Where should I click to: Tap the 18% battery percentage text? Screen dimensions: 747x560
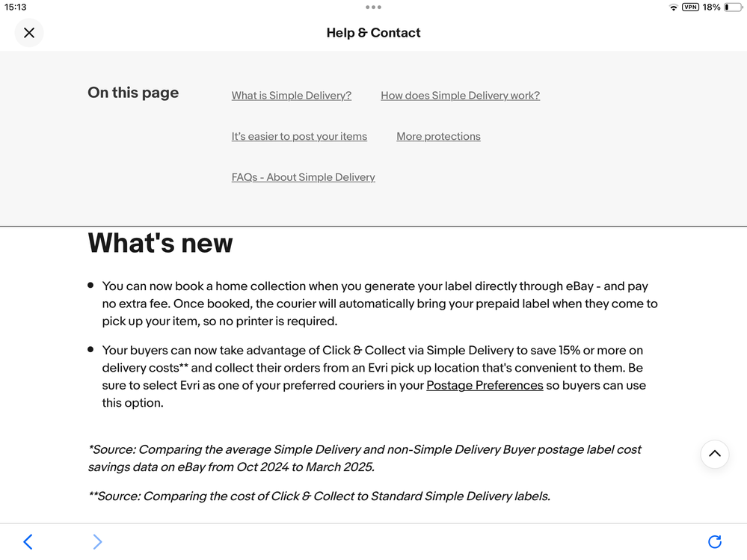[711, 7]
